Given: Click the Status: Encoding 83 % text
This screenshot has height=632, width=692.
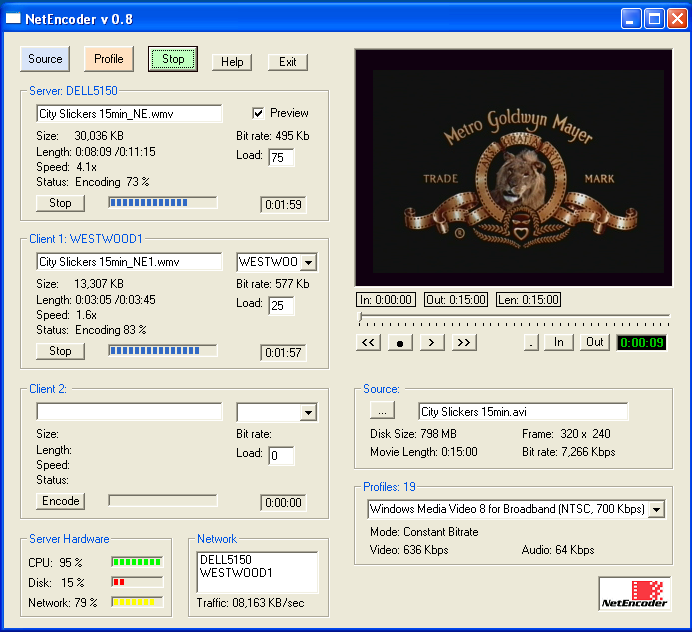Looking at the screenshot, I should [x=91, y=330].
